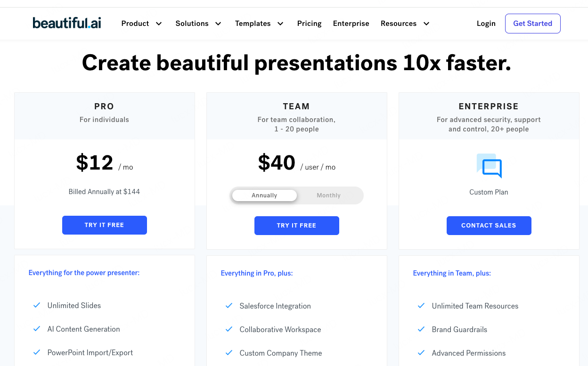This screenshot has height=366, width=588.
Task: Click the ENTERPRISE plan heading
Action: point(489,106)
